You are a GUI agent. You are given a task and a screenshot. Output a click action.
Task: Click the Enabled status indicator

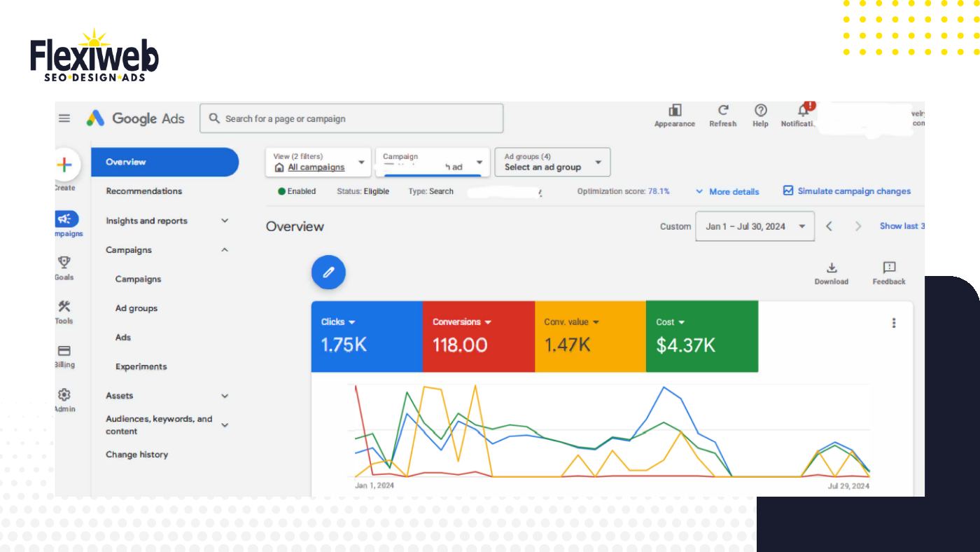pyautogui.click(x=297, y=191)
